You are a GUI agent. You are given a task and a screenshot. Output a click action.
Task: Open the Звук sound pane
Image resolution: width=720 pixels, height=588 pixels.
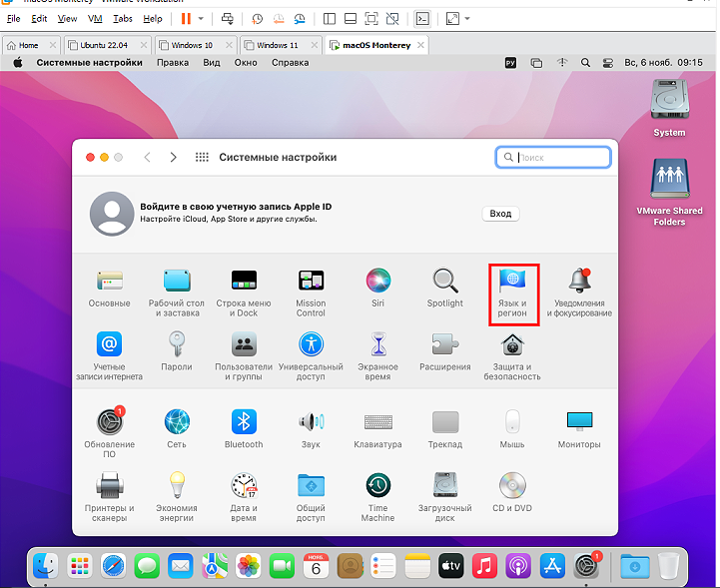(311, 429)
